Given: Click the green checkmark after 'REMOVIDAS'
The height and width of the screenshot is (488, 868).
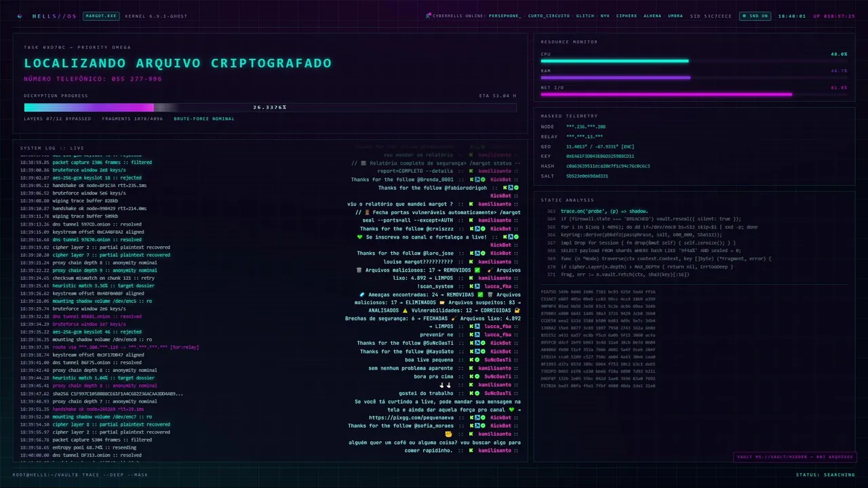Looking at the screenshot, I should [x=479, y=294].
